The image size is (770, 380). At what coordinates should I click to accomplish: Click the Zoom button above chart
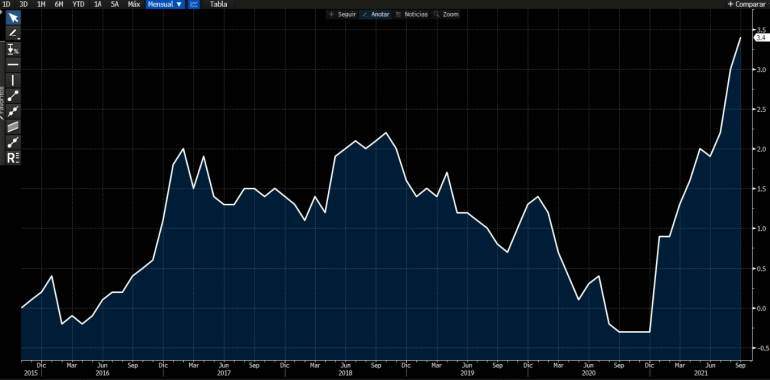click(447, 14)
